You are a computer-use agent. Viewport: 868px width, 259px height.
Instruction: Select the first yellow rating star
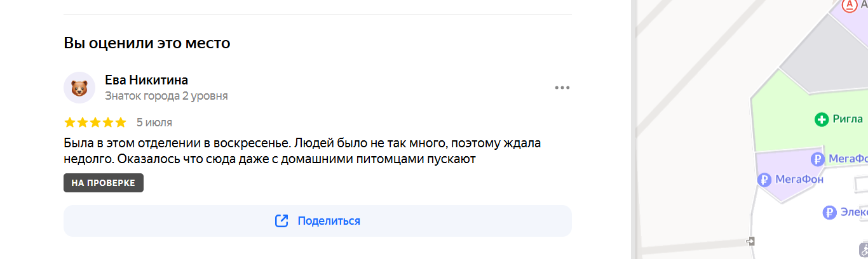[x=70, y=122]
